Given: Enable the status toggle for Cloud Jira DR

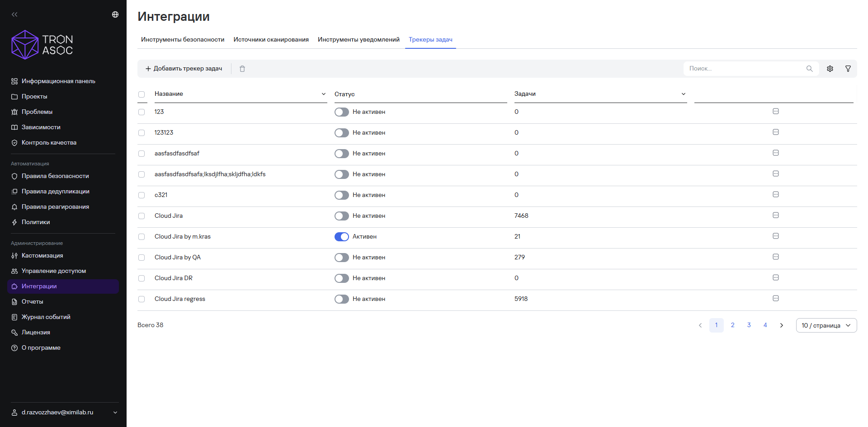Looking at the screenshot, I should (x=342, y=278).
